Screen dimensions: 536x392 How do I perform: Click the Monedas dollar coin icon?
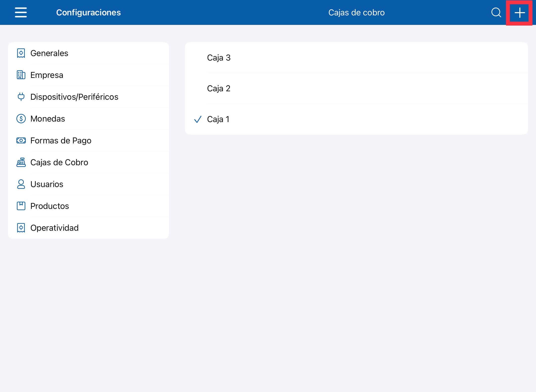(21, 119)
